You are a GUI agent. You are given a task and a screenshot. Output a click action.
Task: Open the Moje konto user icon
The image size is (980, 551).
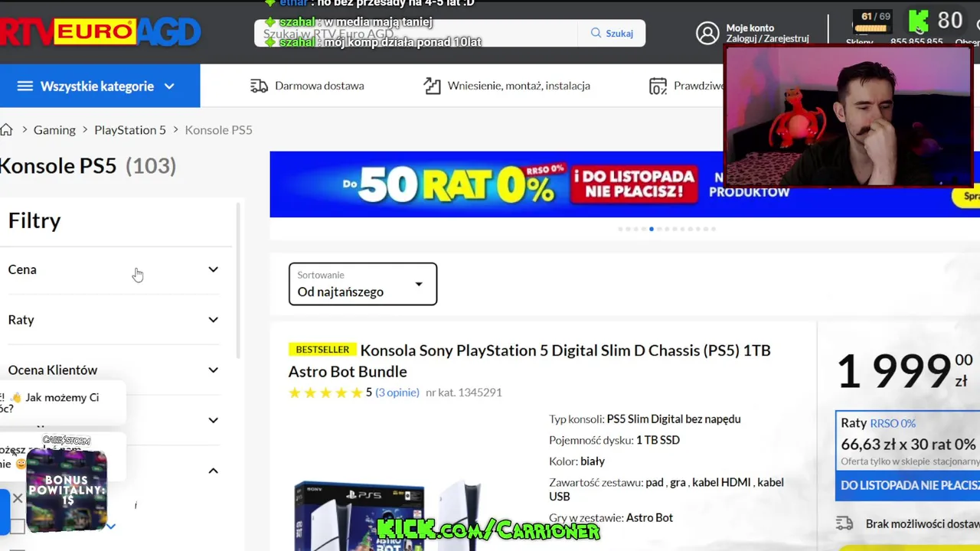[x=707, y=33]
